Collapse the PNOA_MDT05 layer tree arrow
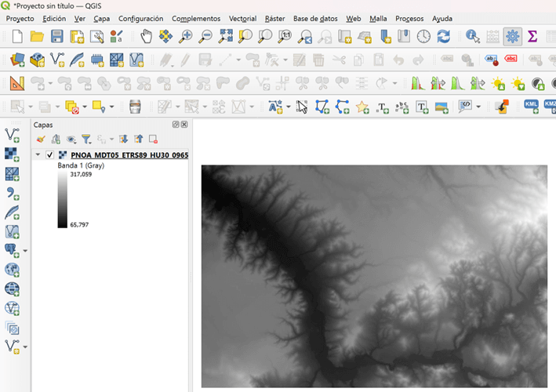This screenshot has height=392, width=556. (x=38, y=155)
